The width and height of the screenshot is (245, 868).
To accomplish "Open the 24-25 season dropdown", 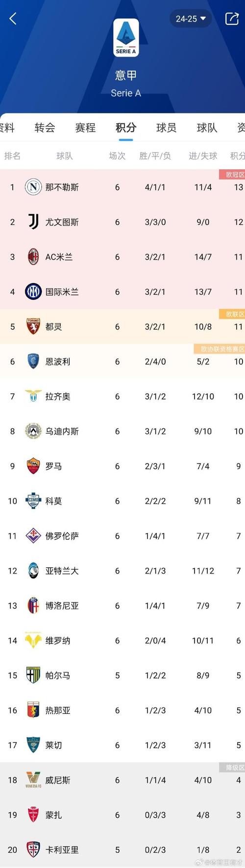I will pyautogui.click(x=191, y=19).
